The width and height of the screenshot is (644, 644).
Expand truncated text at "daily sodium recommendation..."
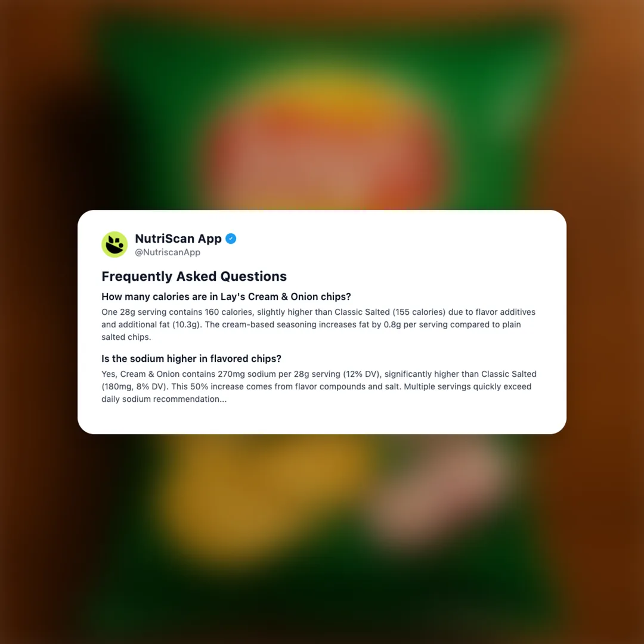tap(164, 399)
